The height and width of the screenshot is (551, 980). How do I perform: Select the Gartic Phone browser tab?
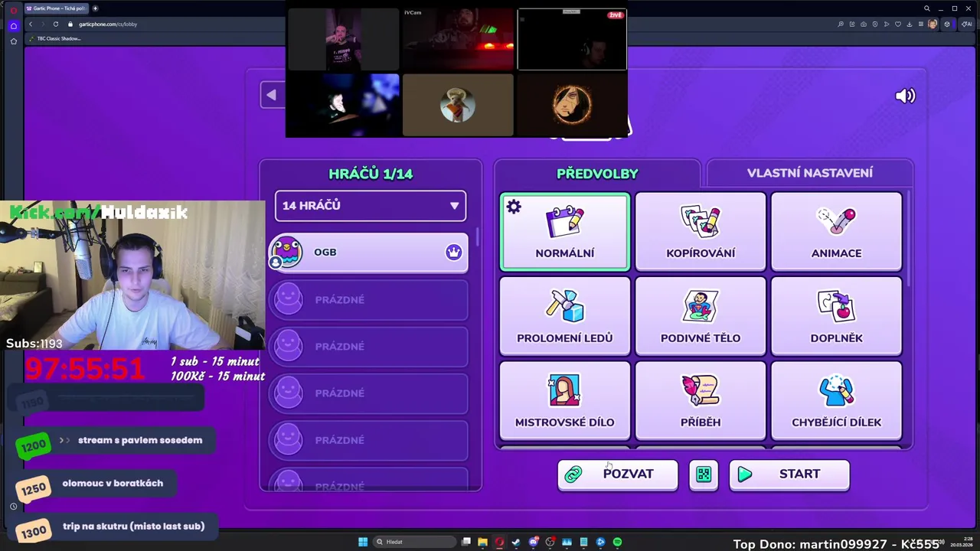57,8
